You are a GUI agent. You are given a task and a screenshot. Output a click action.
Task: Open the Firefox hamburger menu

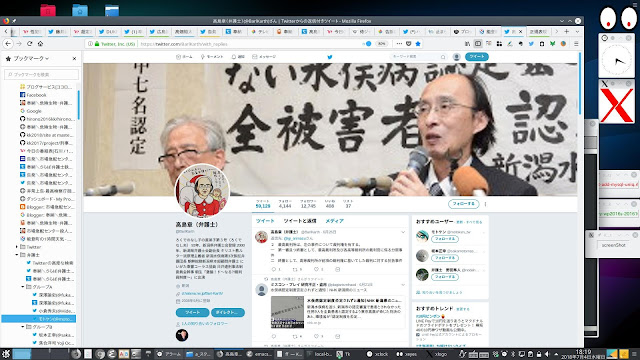point(576,44)
